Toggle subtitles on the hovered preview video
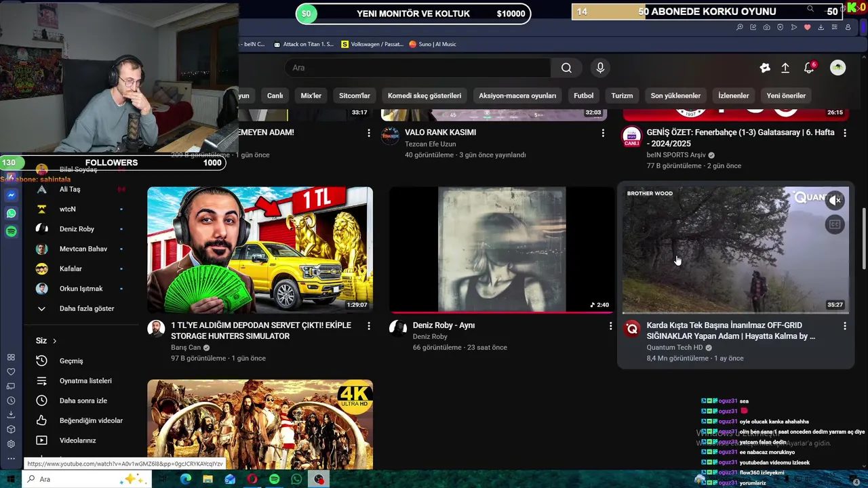 coord(835,224)
